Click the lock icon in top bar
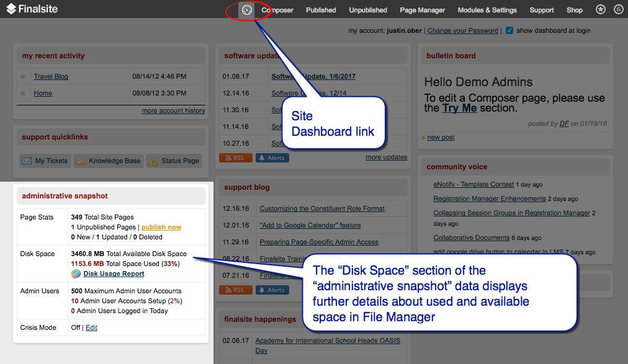Screen dimensions: 628x364 619,9
